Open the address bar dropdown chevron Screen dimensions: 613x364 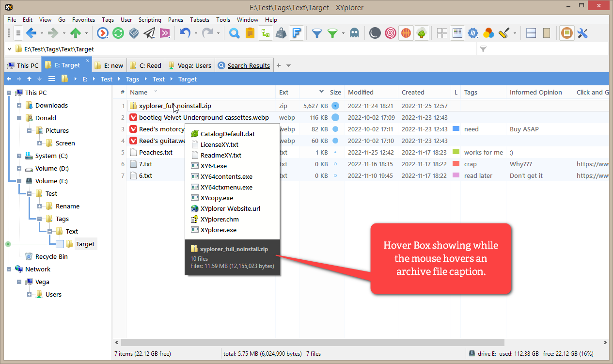coord(10,49)
